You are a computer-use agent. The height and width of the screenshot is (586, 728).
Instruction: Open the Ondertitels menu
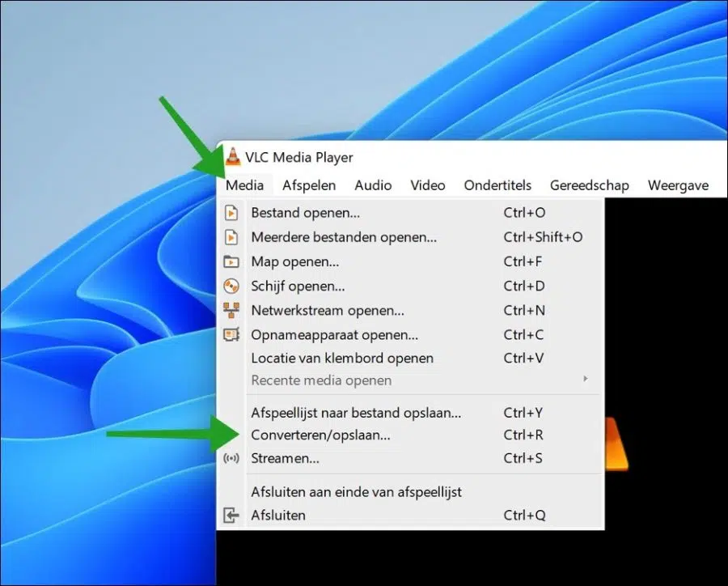[497, 185]
